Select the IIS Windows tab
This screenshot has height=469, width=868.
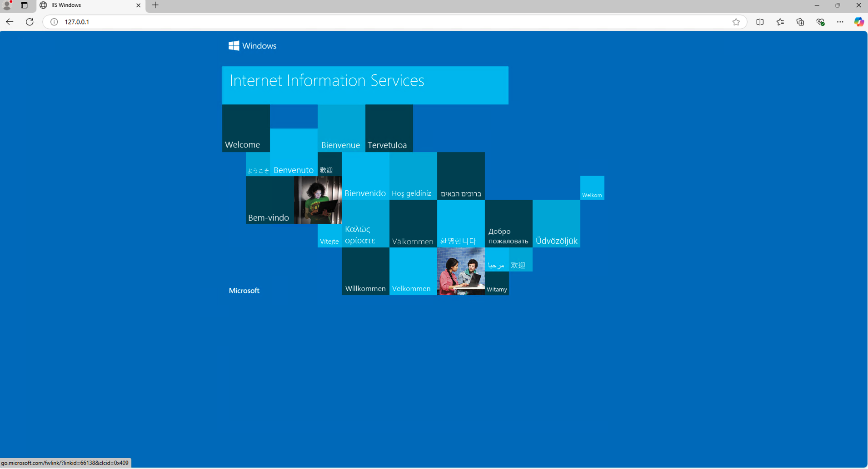[91, 5]
